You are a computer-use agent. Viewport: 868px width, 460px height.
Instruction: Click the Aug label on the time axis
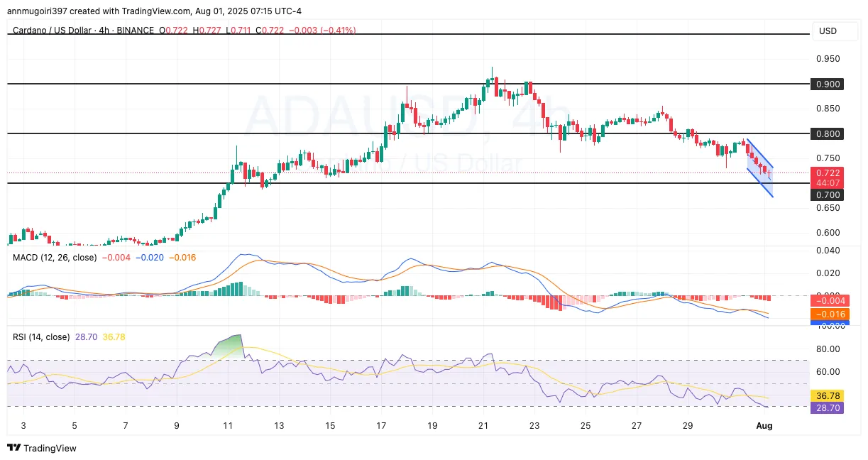[x=764, y=426]
